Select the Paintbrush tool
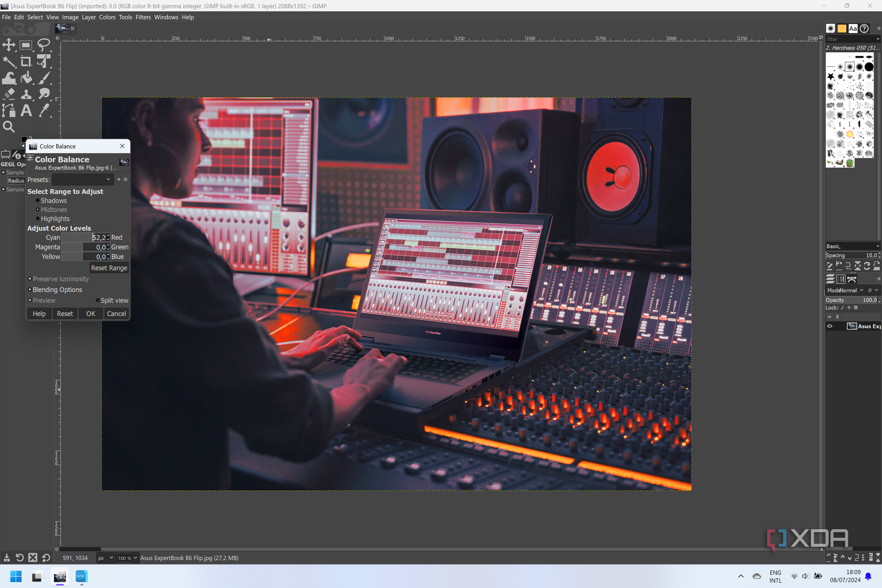882x588 pixels. point(45,78)
